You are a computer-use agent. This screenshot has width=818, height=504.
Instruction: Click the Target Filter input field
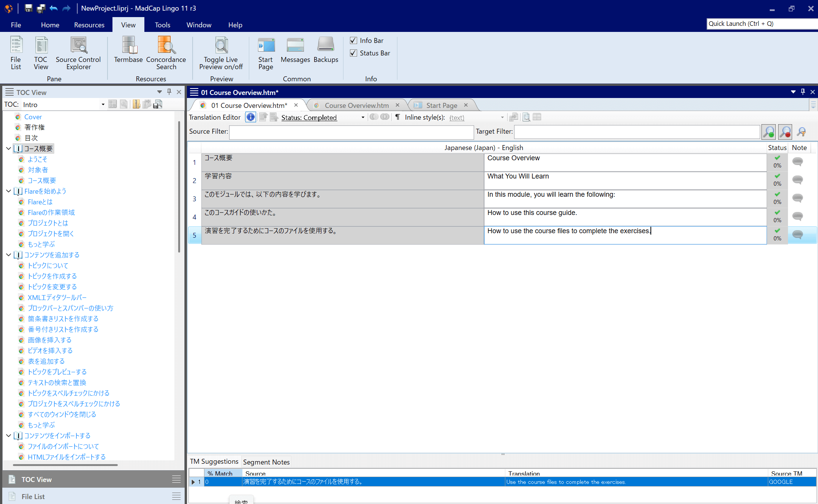[x=637, y=132]
